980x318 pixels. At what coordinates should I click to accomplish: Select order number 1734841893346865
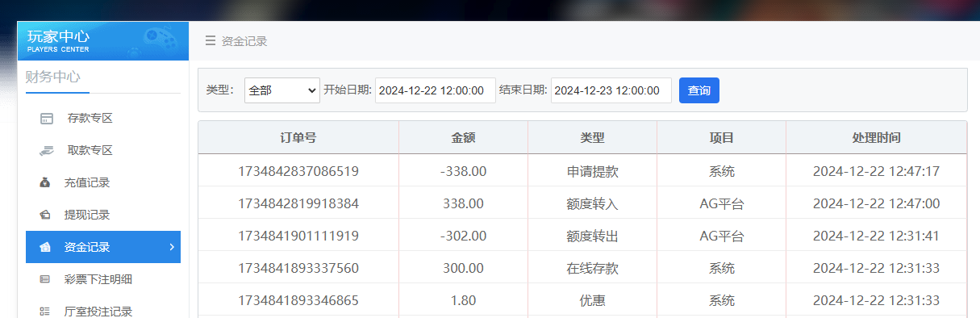(298, 300)
